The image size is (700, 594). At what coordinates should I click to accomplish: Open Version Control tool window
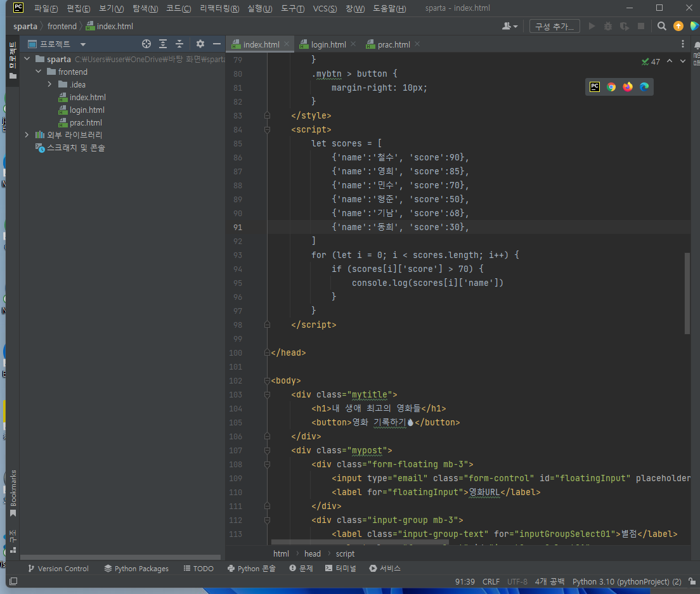(x=58, y=569)
